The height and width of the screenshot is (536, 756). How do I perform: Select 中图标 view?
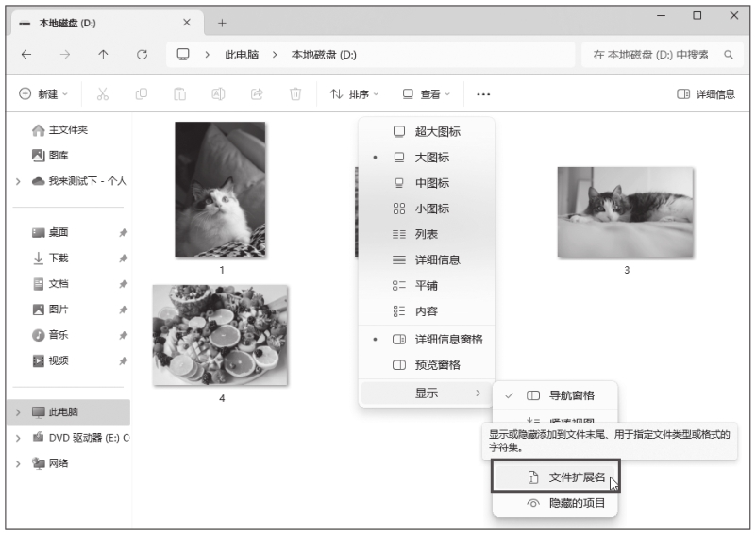[427, 183]
